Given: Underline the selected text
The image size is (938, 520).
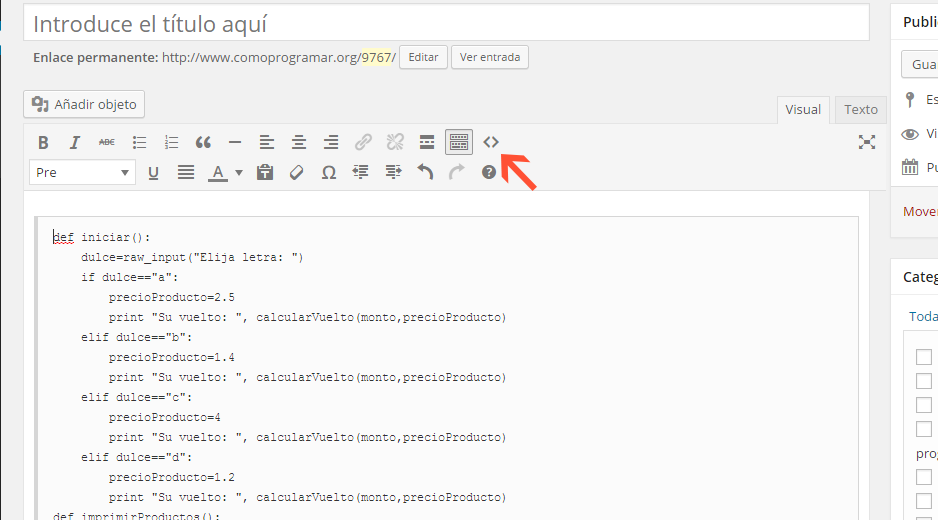Looking at the screenshot, I should click(153, 173).
